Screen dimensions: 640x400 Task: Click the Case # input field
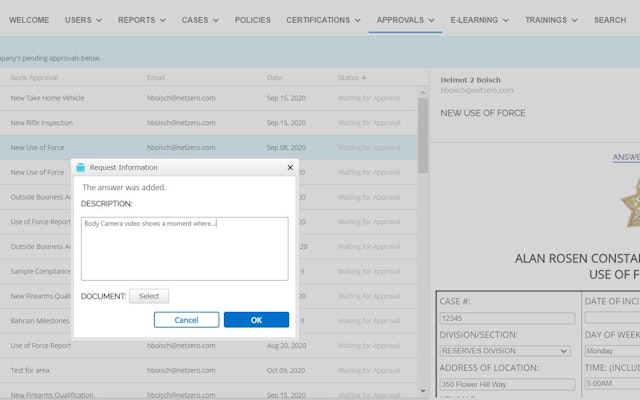click(x=507, y=319)
